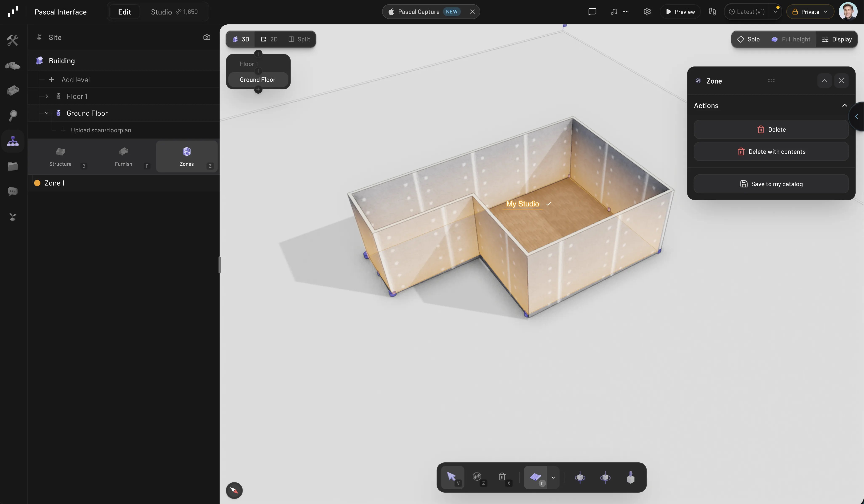864x504 pixels.
Task: Toggle Full height view
Action: click(x=791, y=39)
